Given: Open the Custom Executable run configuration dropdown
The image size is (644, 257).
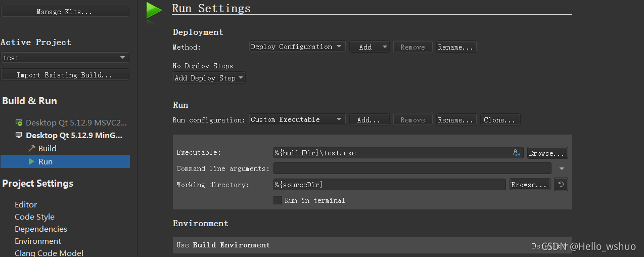Looking at the screenshot, I should (297, 119).
